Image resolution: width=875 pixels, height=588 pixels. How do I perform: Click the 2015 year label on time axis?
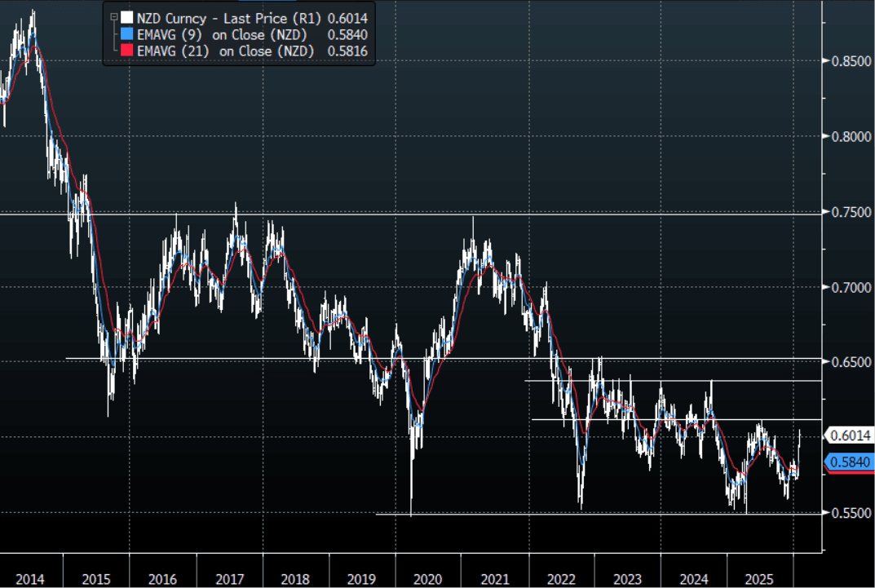96,579
